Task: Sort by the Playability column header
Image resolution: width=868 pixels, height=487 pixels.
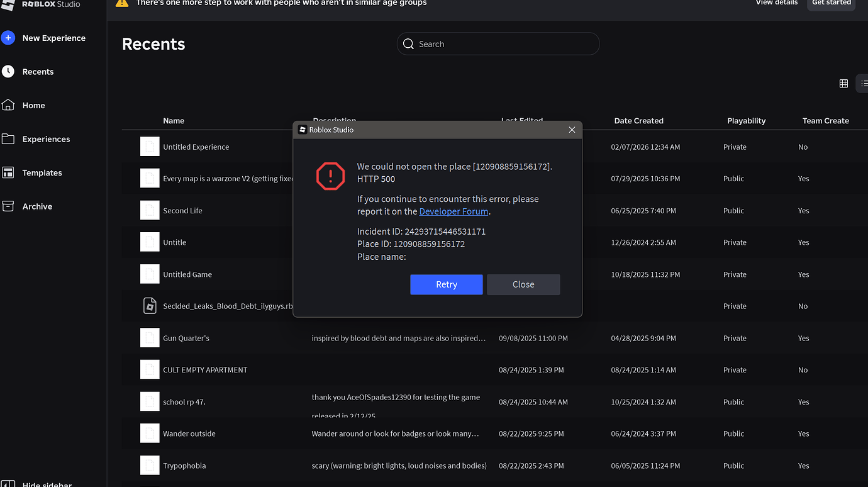Action: click(x=747, y=121)
